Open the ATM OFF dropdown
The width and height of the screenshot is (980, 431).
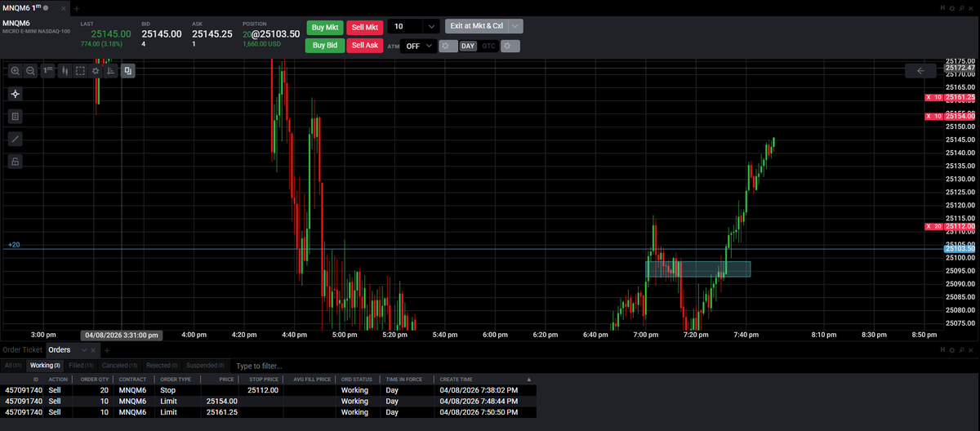(419, 46)
